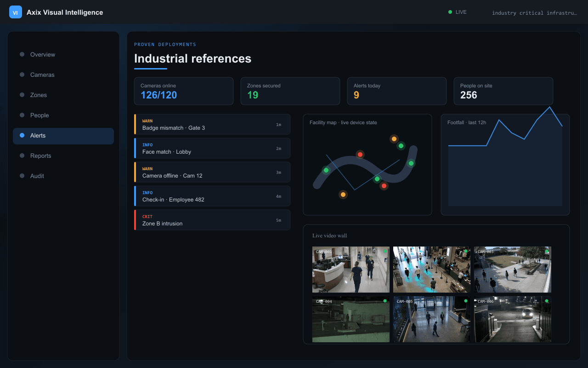Screen dimensions: 588x368
Task: Select the Alerts sidebar item
Action: pyautogui.click(x=63, y=136)
